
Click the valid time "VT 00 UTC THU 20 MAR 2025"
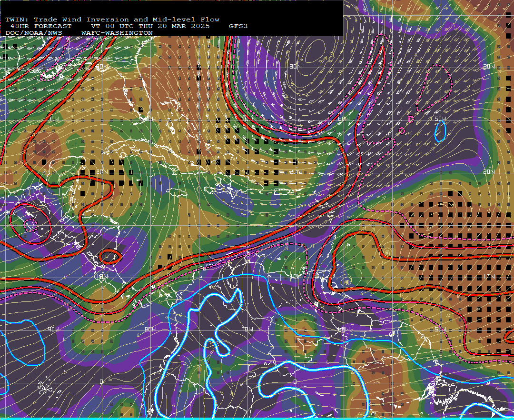(x=150, y=26)
